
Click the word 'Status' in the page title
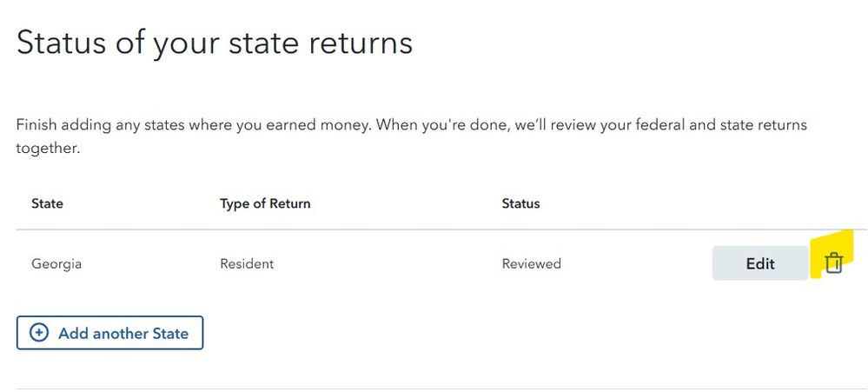[61, 43]
